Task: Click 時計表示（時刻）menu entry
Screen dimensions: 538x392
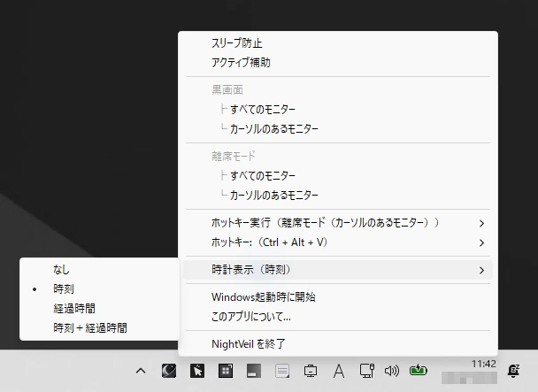Action: point(338,270)
